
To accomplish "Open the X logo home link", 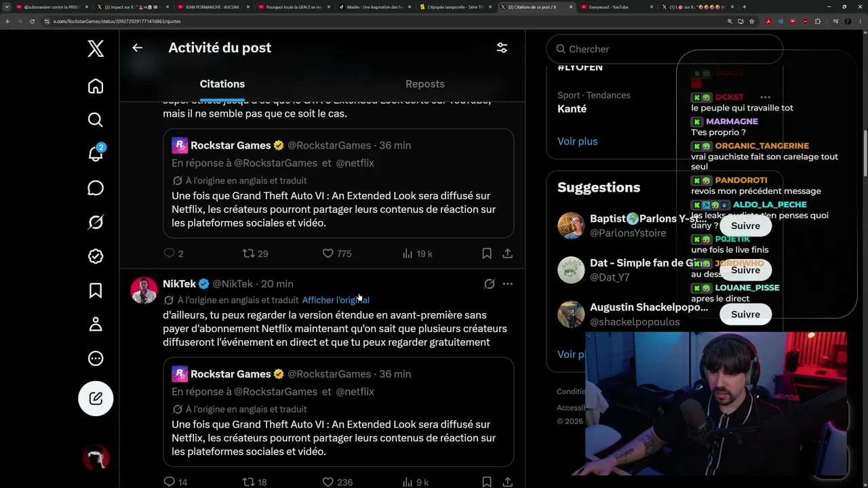I will [96, 49].
